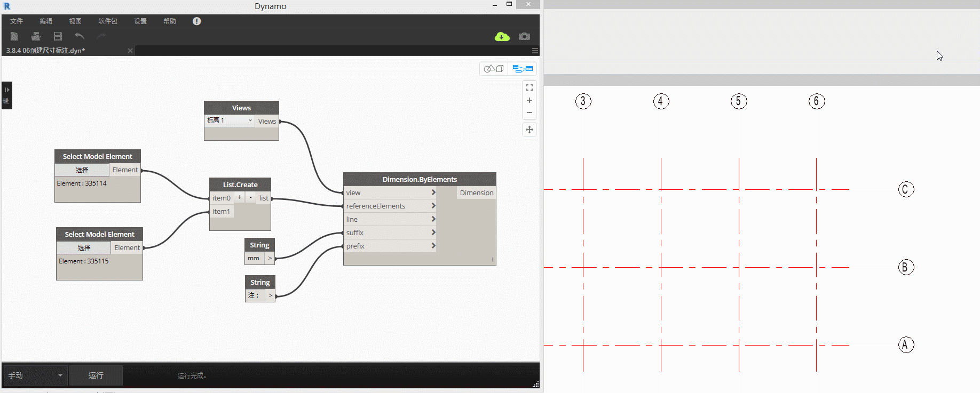
Task: Click the 运行 run button
Action: [x=96, y=375]
